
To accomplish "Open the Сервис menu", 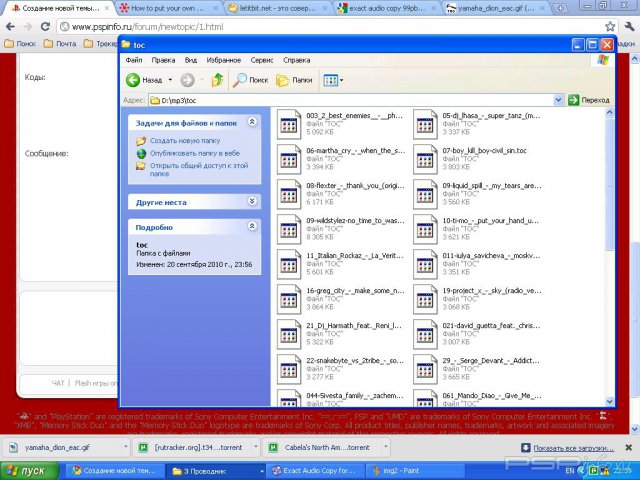I will pos(261,60).
